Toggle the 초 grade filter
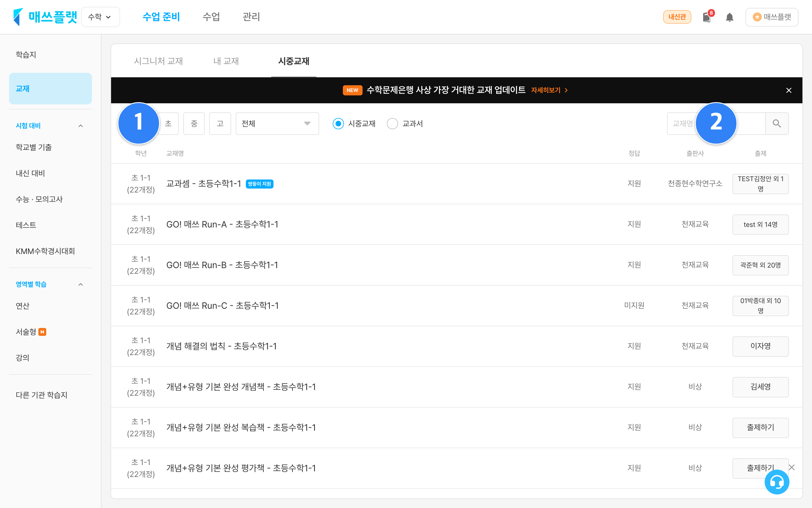Viewport: 812px width, 508px height. (x=168, y=124)
